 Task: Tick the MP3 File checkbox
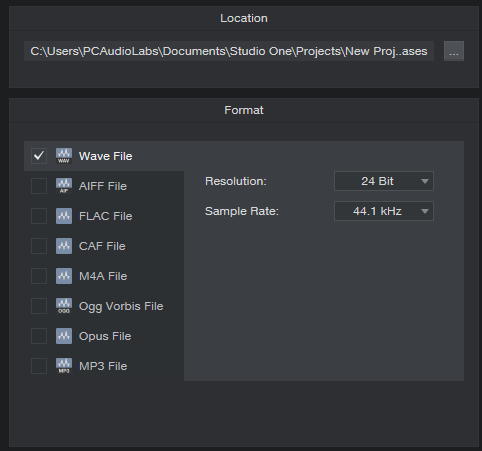(x=39, y=366)
